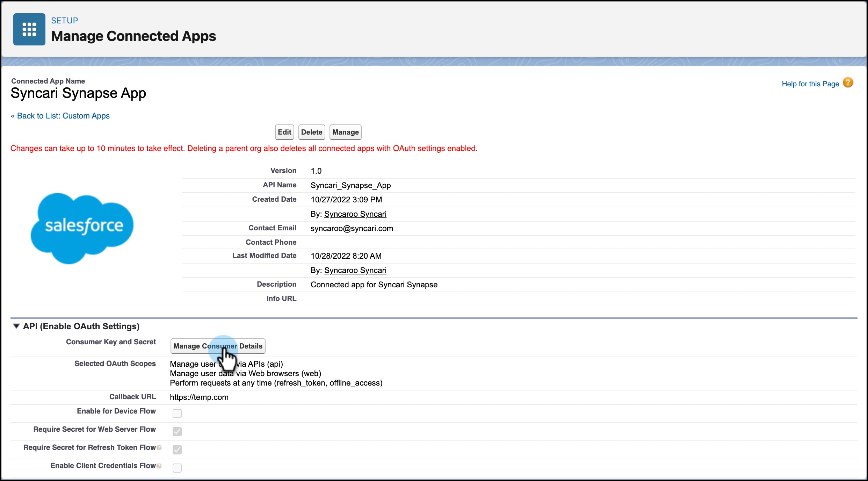868x481 pixels.
Task: Toggle Enable for Device Flow checkbox
Action: point(177,414)
